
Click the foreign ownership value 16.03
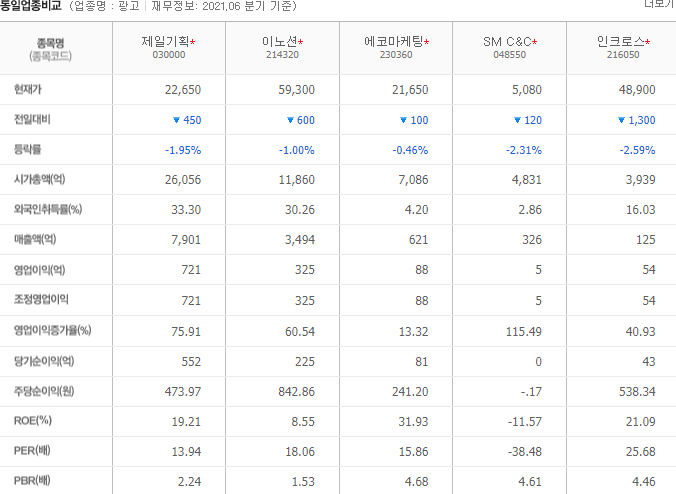[641, 209]
